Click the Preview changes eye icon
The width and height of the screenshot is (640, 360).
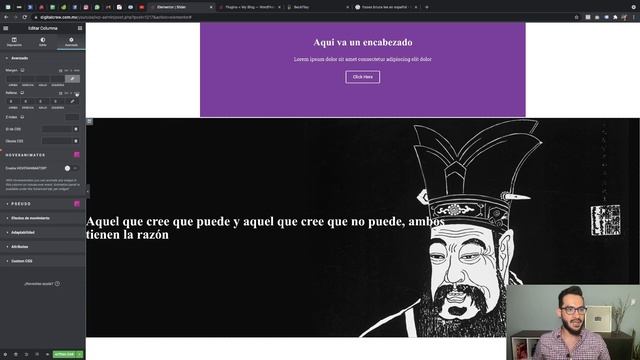click(x=47, y=354)
